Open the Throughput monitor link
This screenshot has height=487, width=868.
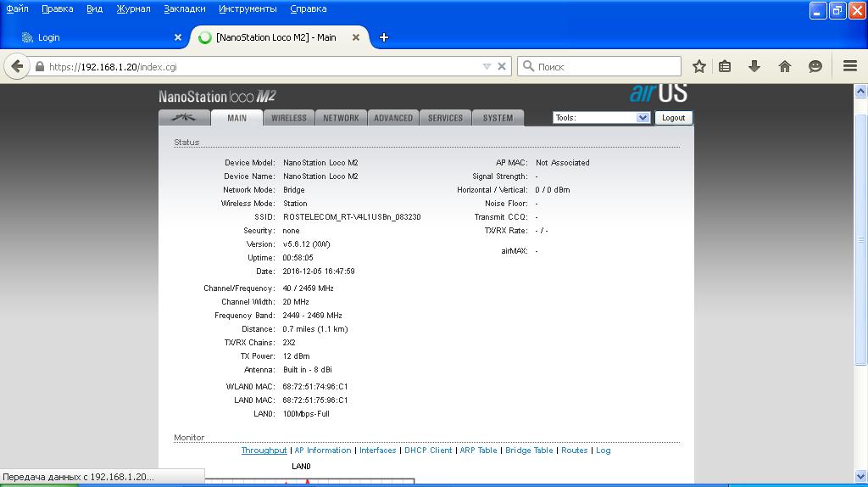(264, 451)
